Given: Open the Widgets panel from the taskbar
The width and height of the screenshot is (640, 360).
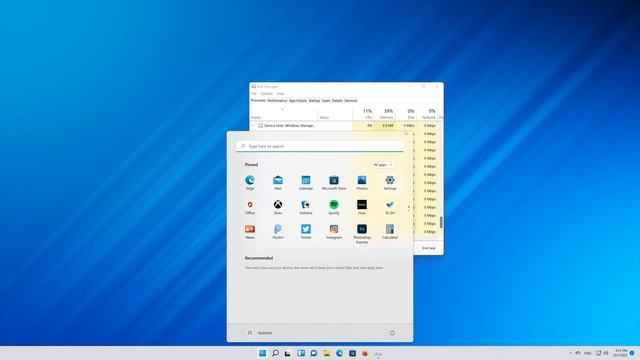Looking at the screenshot, I should [x=301, y=353].
